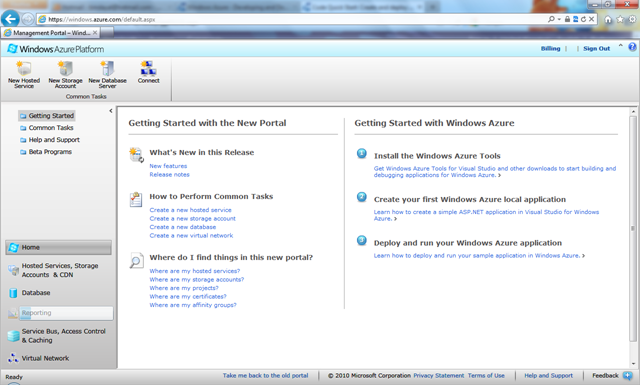Click Get Windows Azure Tools download link
The width and height of the screenshot is (640, 385).
[x=495, y=171]
